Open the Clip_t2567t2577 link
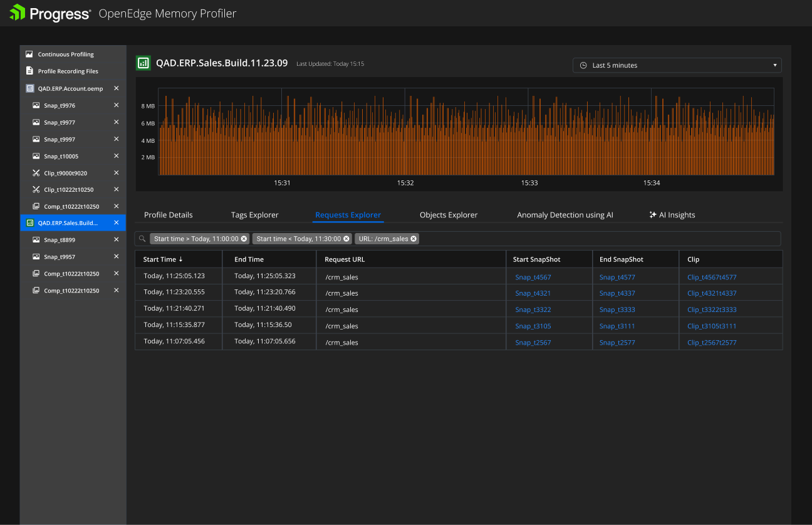Image resolution: width=812 pixels, height=525 pixels. (712, 343)
